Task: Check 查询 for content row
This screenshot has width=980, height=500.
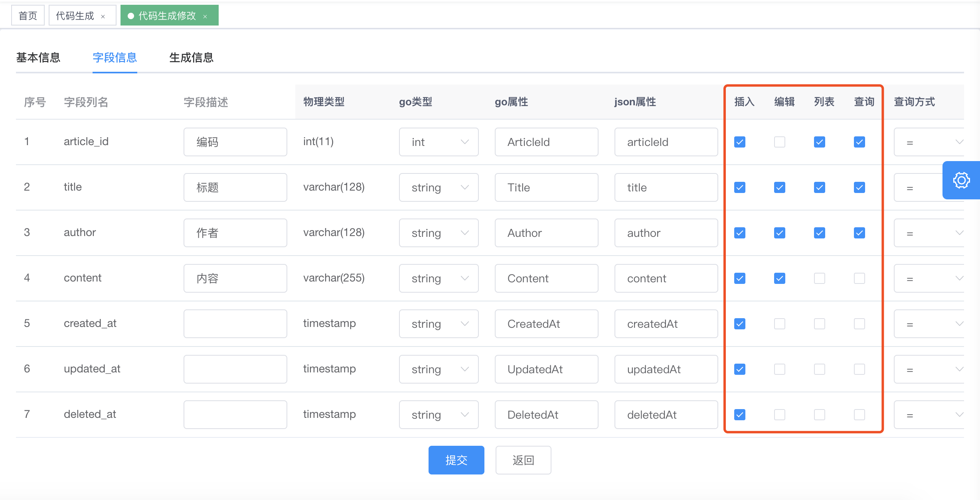Action: point(859,278)
